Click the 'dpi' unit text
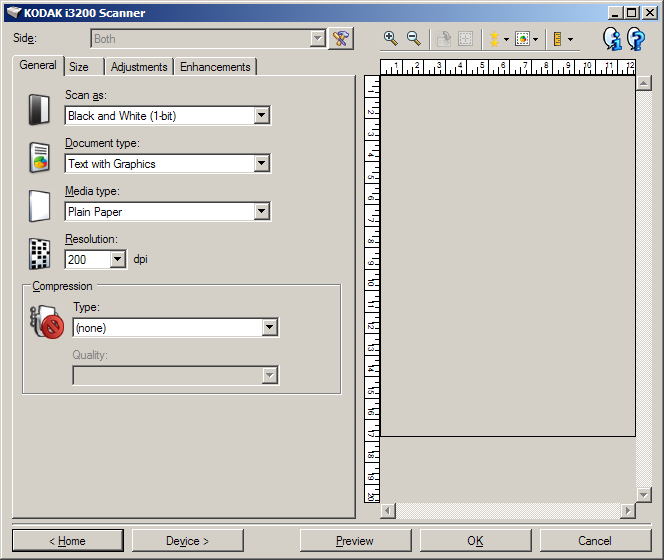 (140, 259)
